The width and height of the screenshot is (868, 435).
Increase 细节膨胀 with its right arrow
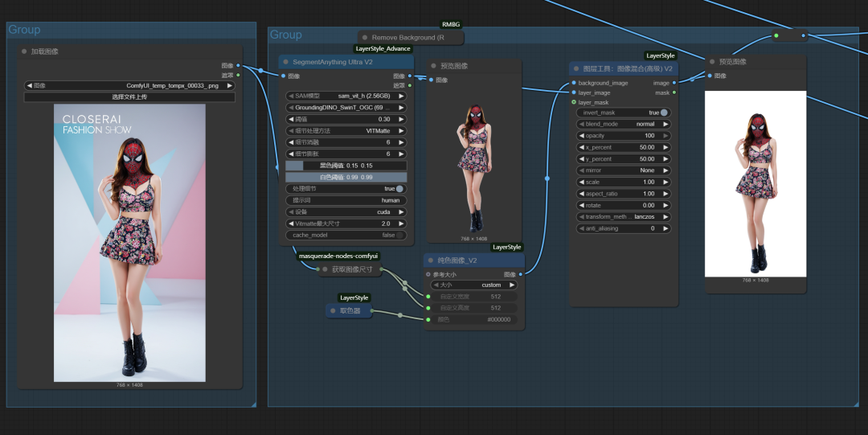[x=401, y=154]
